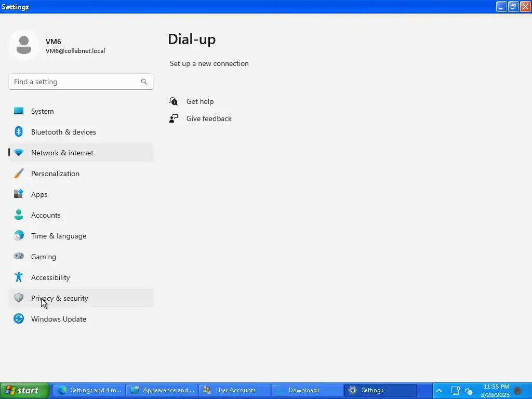
Task: Show hidden tray icons chevron
Action: point(438,391)
